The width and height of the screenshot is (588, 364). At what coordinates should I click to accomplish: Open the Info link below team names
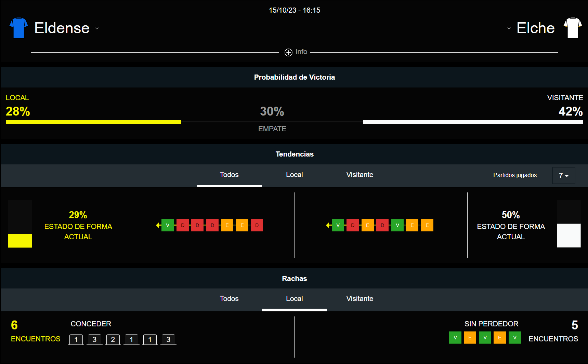pyautogui.click(x=301, y=52)
